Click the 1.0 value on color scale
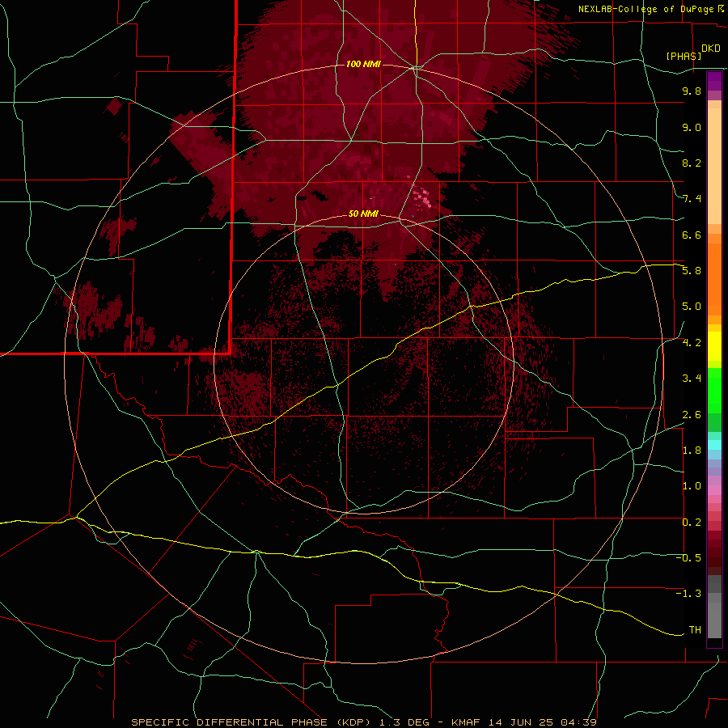 pyautogui.click(x=692, y=486)
